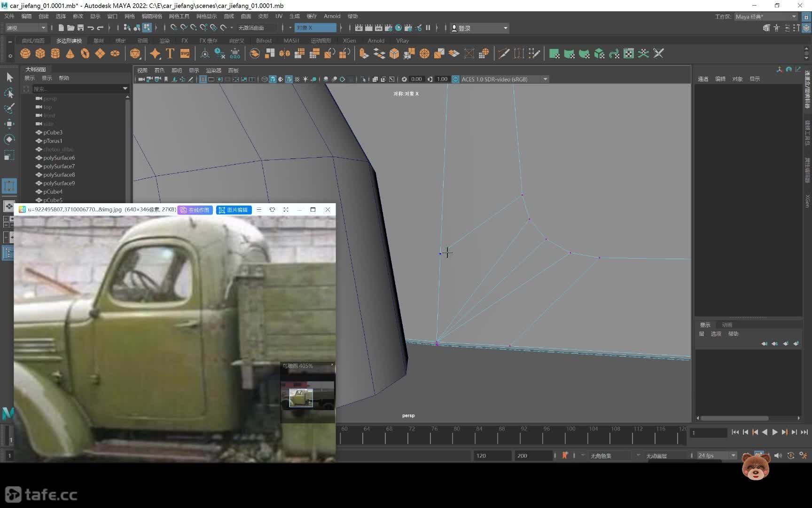Create a polygon sphere from the shelf

coord(25,54)
